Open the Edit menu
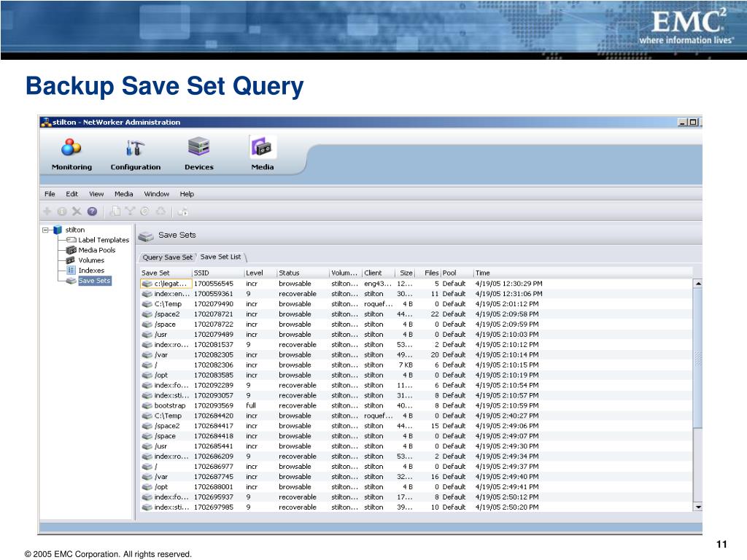 pos(72,194)
